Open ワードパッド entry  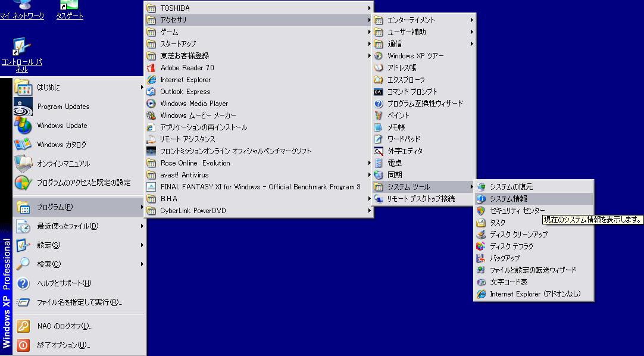coord(424,139)
